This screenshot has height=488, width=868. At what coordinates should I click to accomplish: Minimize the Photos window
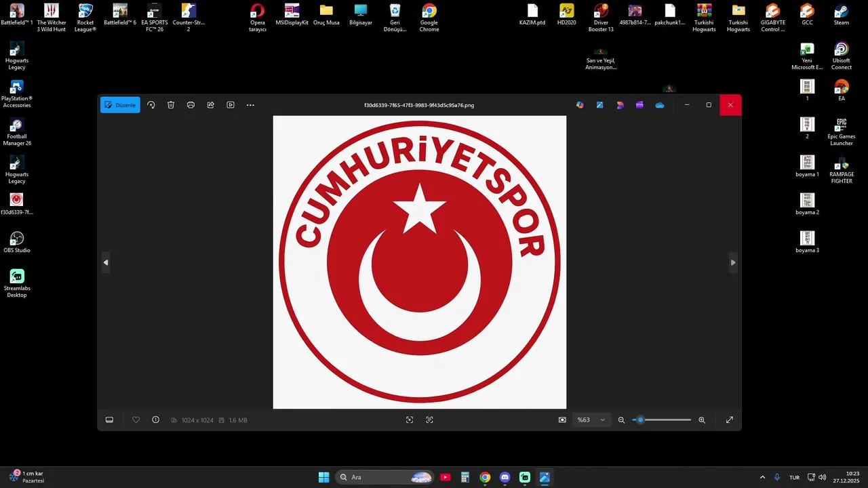(687, 105)
